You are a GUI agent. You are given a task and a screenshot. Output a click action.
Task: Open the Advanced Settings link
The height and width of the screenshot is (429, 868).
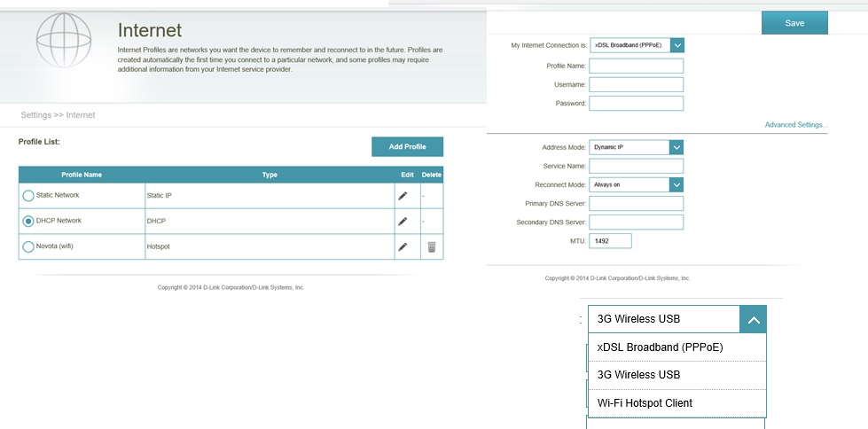coord(796,125)
